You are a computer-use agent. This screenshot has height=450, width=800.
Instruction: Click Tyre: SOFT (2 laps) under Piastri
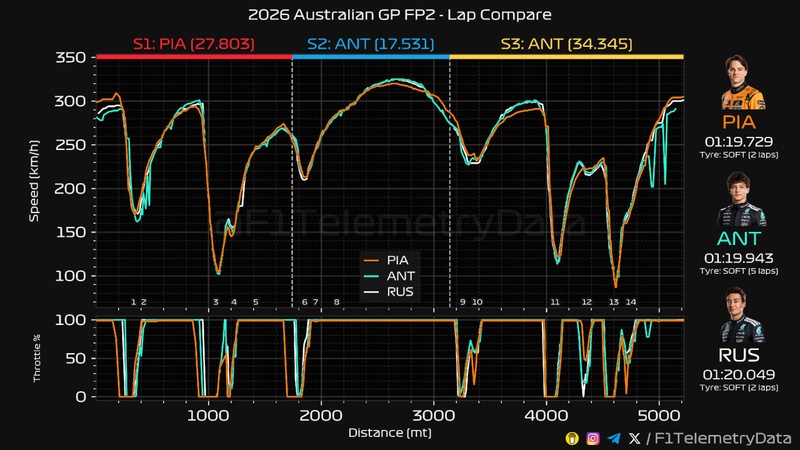[739, 155]
